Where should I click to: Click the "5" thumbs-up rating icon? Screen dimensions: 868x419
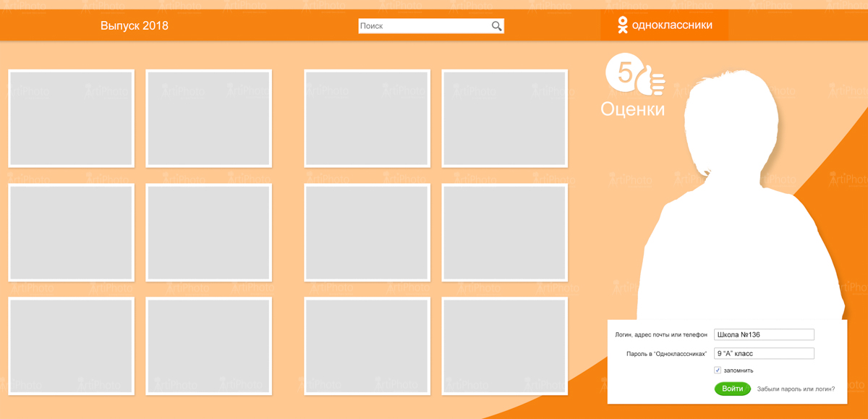coord(634,75)
